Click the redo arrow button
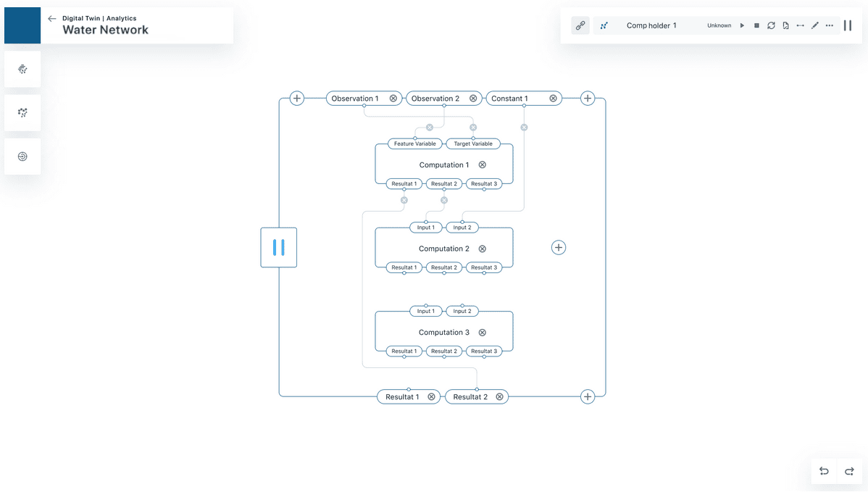This screenshot has width=868, height=500. pyautogui.click(x=849, y=471)
